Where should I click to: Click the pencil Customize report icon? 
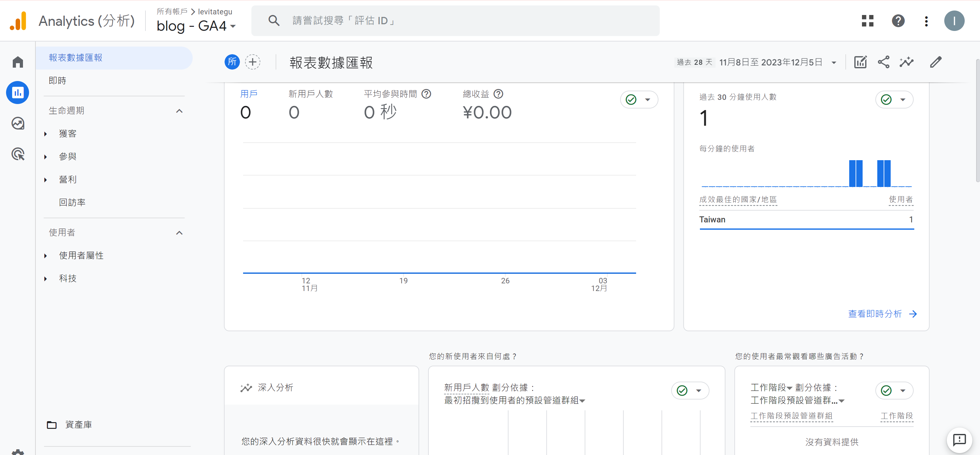tap(935, 62)
